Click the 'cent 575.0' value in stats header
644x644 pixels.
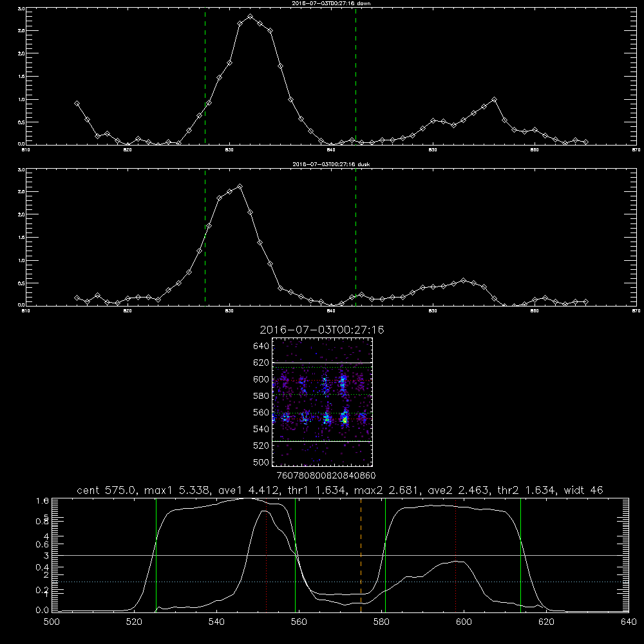tap(108, 490)
